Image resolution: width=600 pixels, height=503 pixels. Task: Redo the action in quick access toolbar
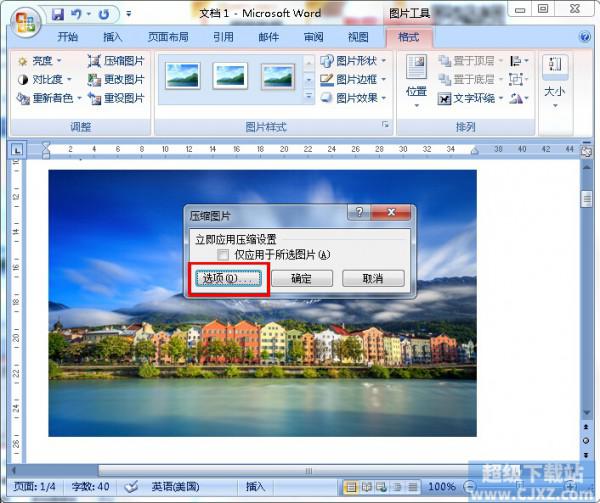(x=104, y=15)
